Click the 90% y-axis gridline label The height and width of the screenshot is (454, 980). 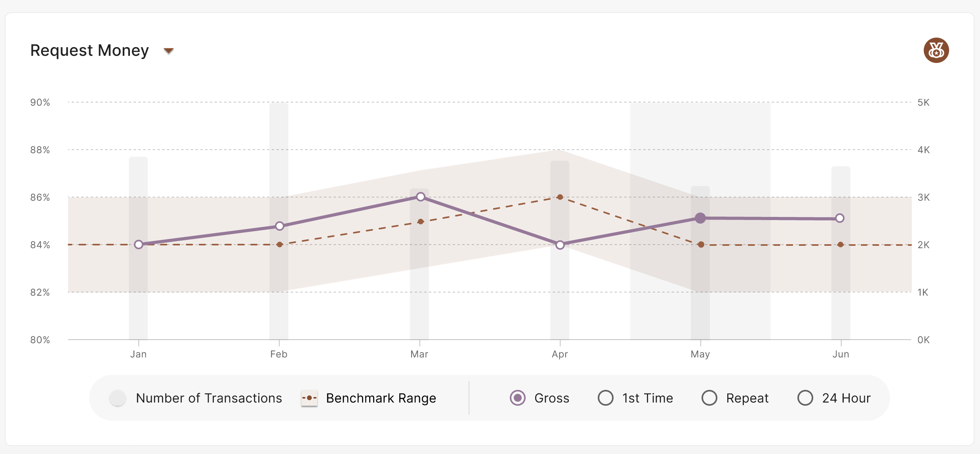pyautogui.click(x=39, y=102)
